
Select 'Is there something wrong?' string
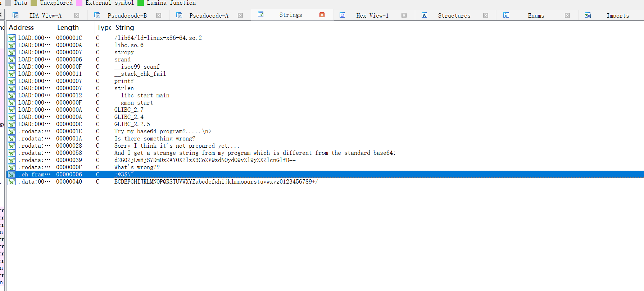155,138
